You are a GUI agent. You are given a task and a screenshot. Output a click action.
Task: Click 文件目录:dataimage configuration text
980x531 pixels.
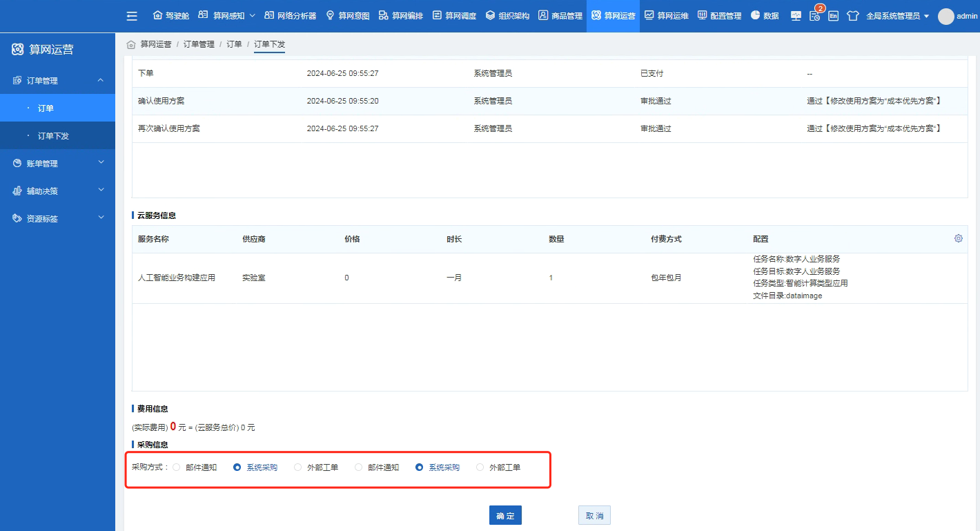click(x=787, y=296)
